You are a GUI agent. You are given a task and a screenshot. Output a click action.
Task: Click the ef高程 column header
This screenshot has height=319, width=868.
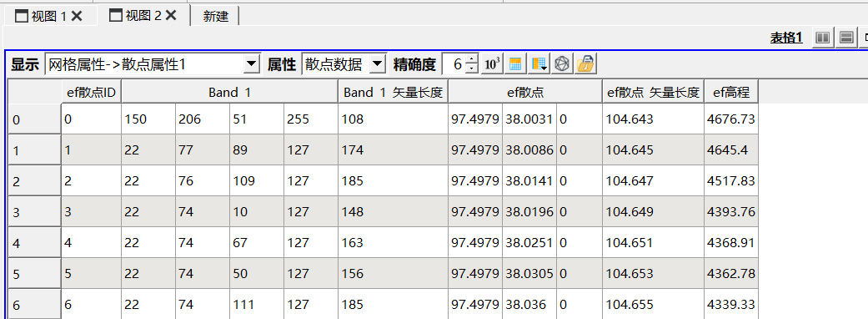[731, 93]
